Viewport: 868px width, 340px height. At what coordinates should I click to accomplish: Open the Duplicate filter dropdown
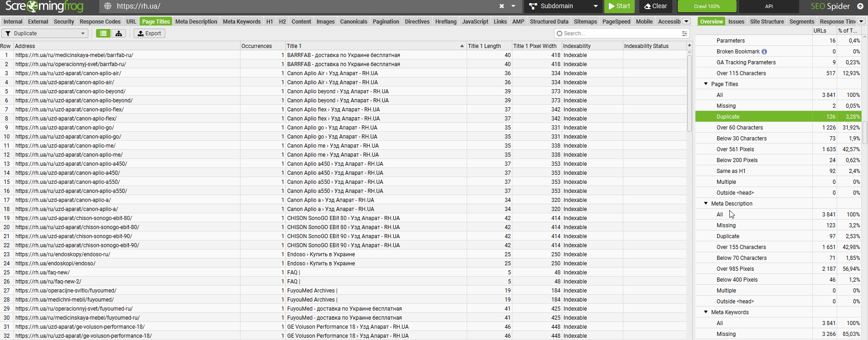(45, 34)
